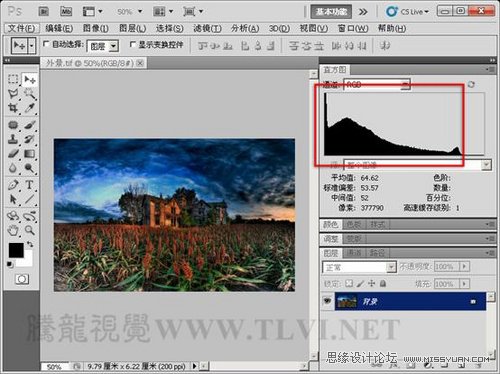Open the layer Opacity slider arrow
The width and height of the screenshot is (500, 374).
click(464, 266)
